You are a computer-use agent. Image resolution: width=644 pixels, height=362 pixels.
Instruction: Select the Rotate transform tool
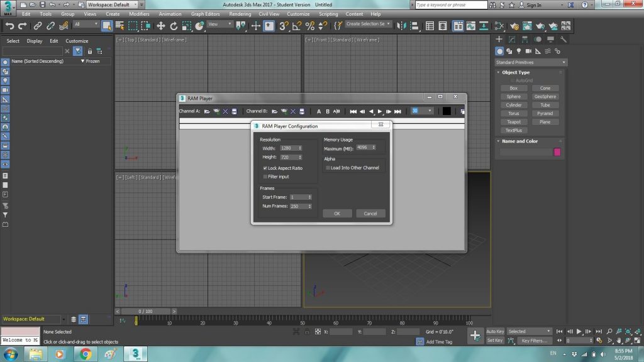[x=174, y=26]
